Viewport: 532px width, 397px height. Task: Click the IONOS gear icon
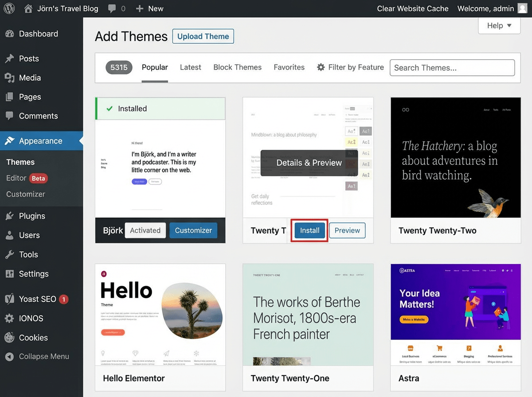pyautogui.click(x=9, y=318)
